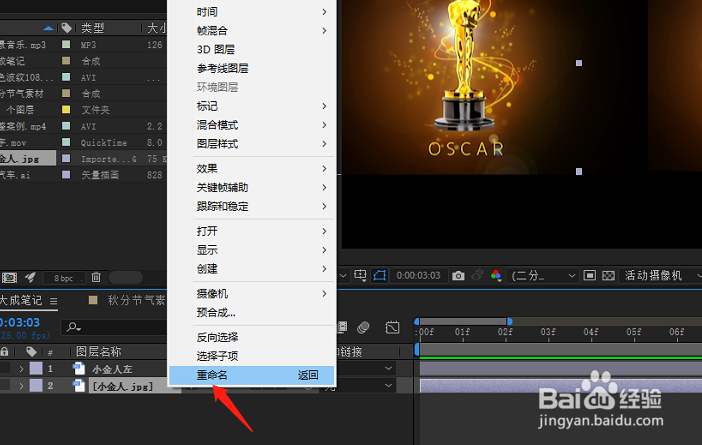Viewport: 702px width, 445px height.
Task: Toggle the transparency grid icon
Action: pos(608,275)
